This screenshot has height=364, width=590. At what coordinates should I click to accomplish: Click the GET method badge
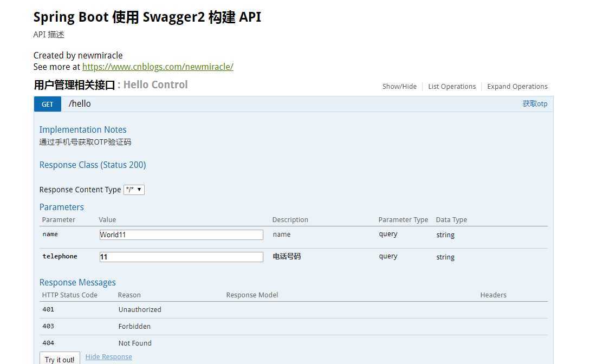[48, 104]
